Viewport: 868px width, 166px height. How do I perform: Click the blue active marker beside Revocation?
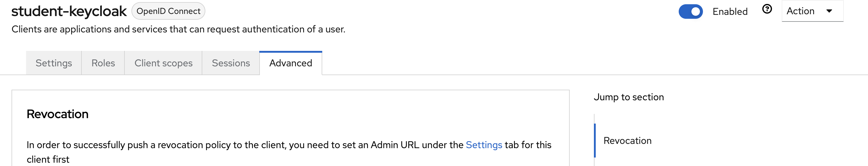[595, 141]
